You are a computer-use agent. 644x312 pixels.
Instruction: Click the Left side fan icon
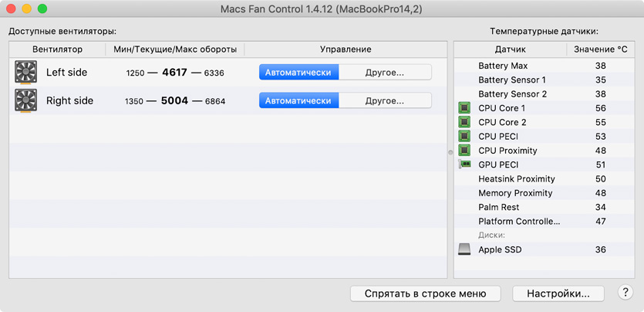(26, 73)
